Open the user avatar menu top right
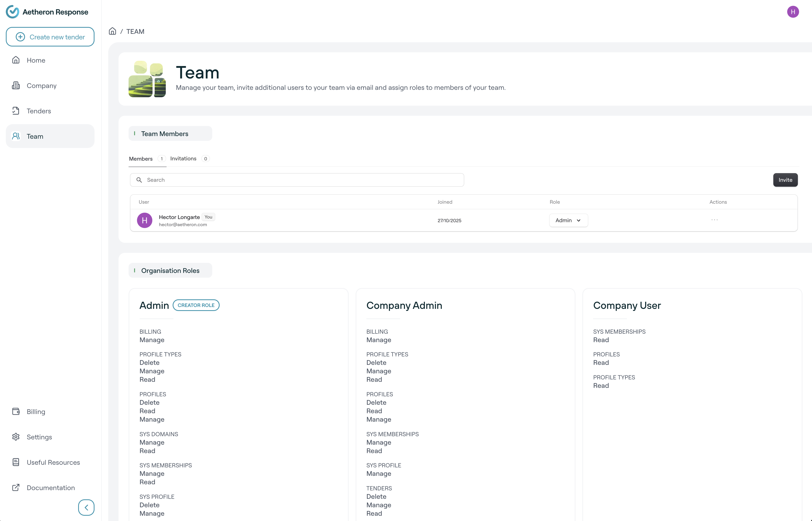This screenshot has height=521, width=812. point(793,12)
